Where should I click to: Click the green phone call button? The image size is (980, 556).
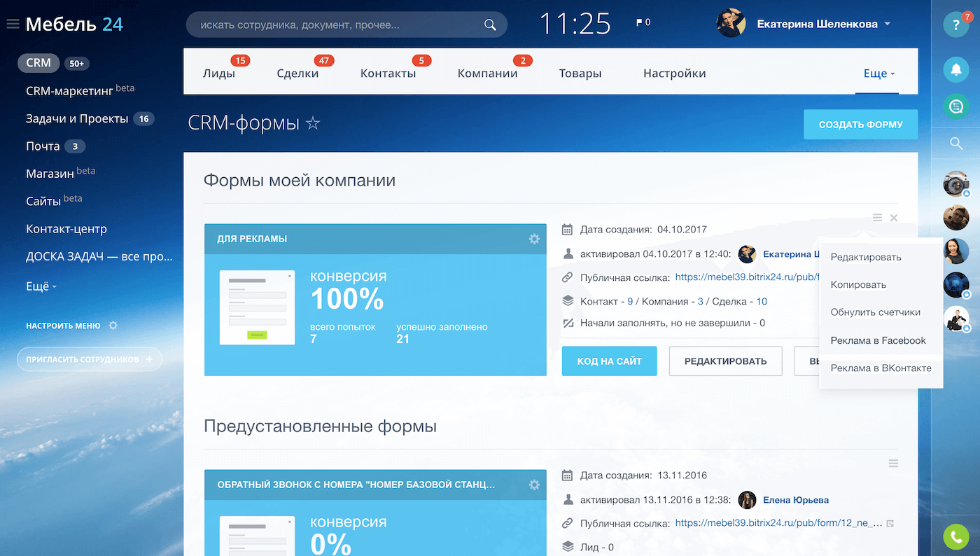click(x=955, y=536)
